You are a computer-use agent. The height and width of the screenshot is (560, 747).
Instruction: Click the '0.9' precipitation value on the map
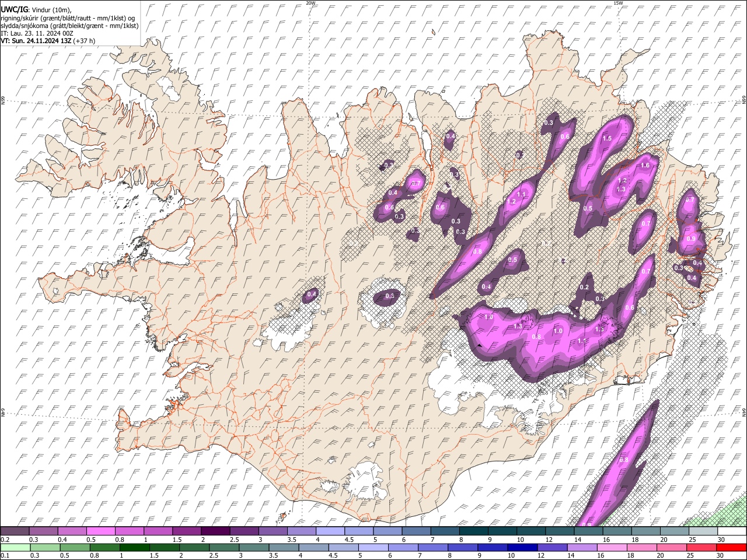(x=691, y=239)
